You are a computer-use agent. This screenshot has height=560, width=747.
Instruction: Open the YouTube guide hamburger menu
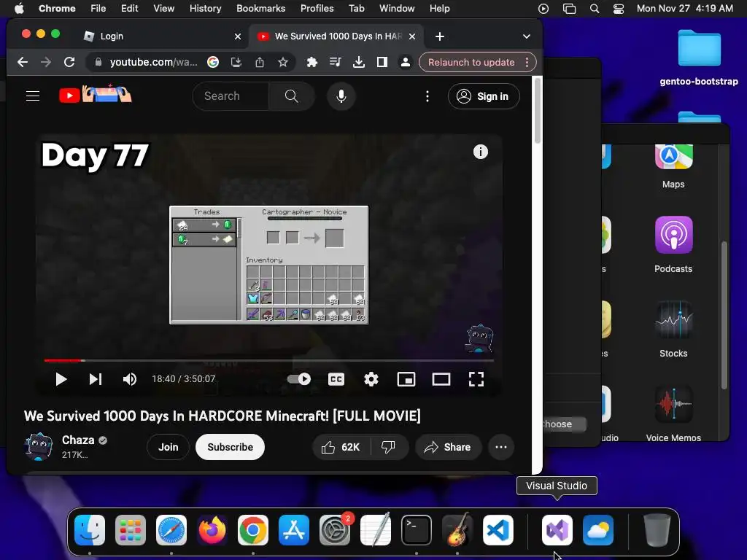32,96
